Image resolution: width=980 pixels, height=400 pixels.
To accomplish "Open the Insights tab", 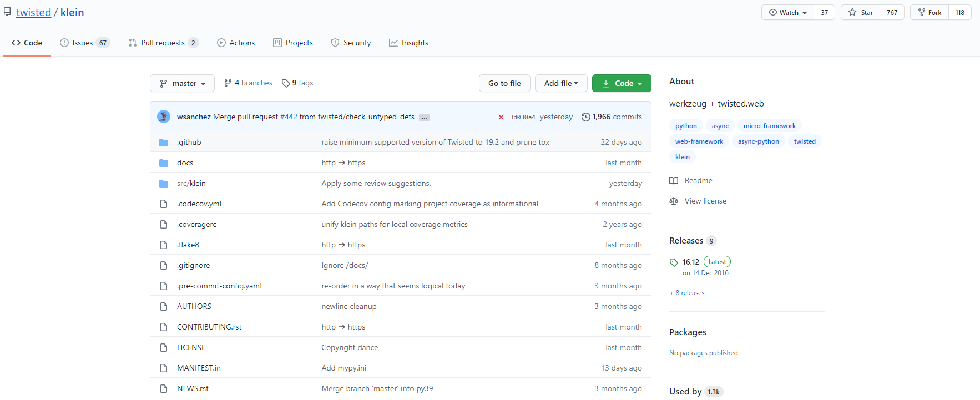I will click(x=408, y=43).
